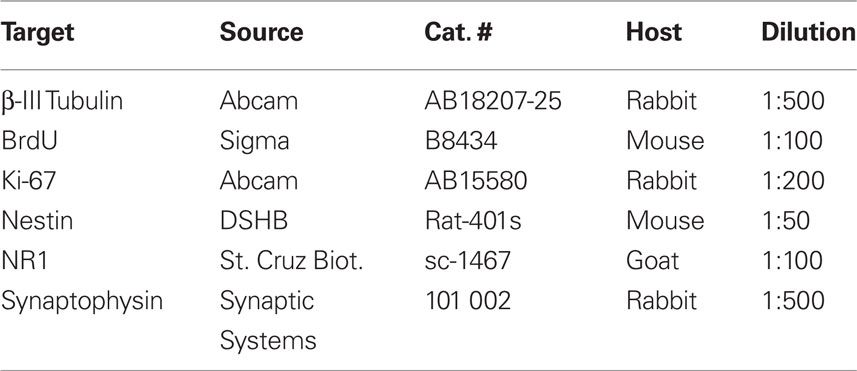The image size is (857, 371).
Task: Select the NR1 target cell
Action: tap(25, 261)
